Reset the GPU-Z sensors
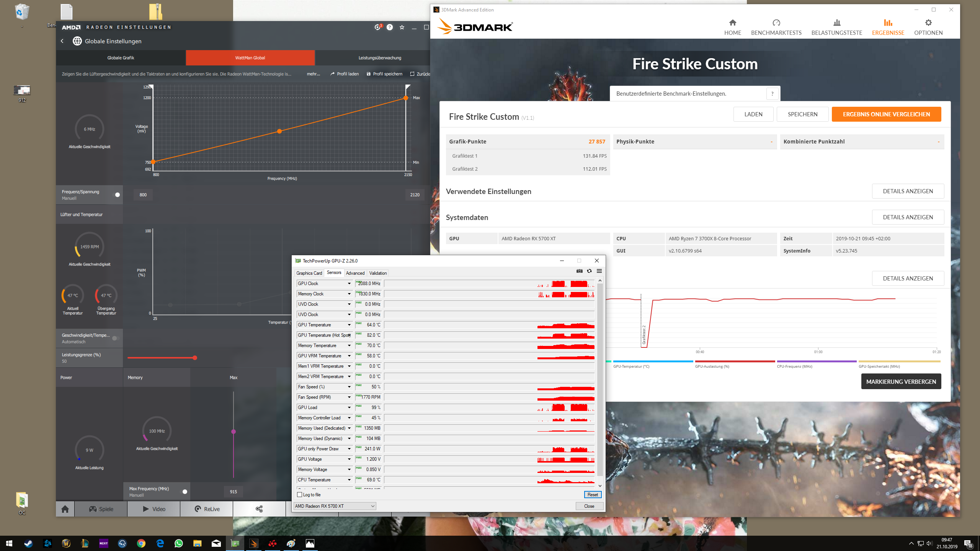The image size is (980, 551). click(x=593, y=495)
